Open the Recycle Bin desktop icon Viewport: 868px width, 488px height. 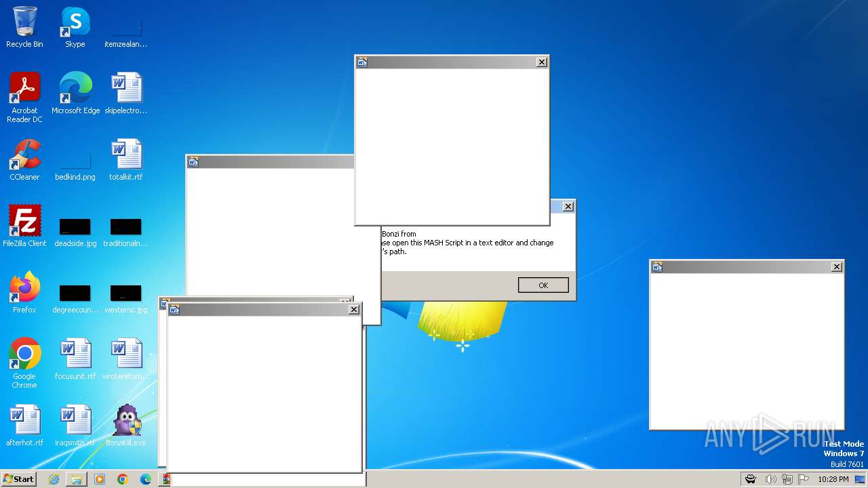(24, 27)
